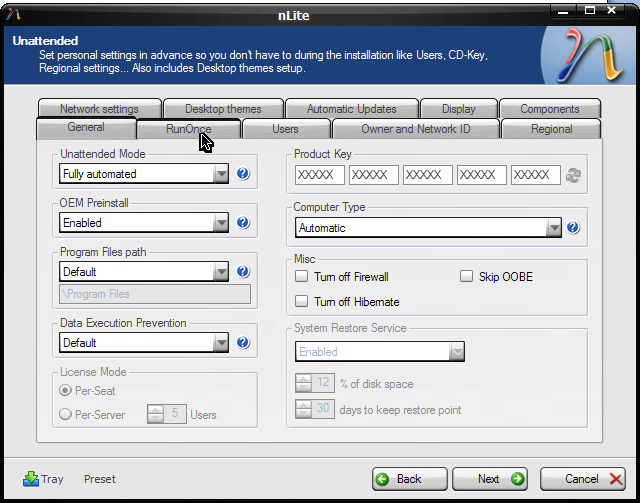
Task: Click the Tray label at bottom left
Action: 52,479
